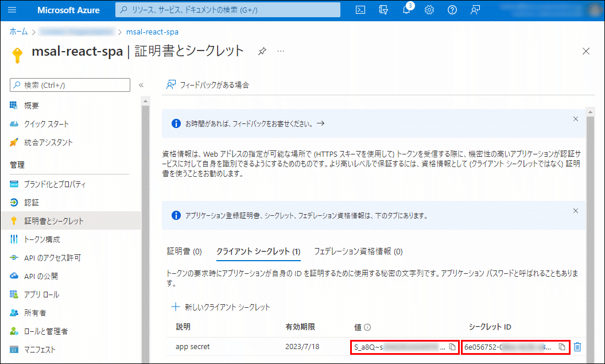The width and height of the screenshot is (605, 364).
Task: Click the side menu scrollbar up arrow
Action: click(145, 101)
